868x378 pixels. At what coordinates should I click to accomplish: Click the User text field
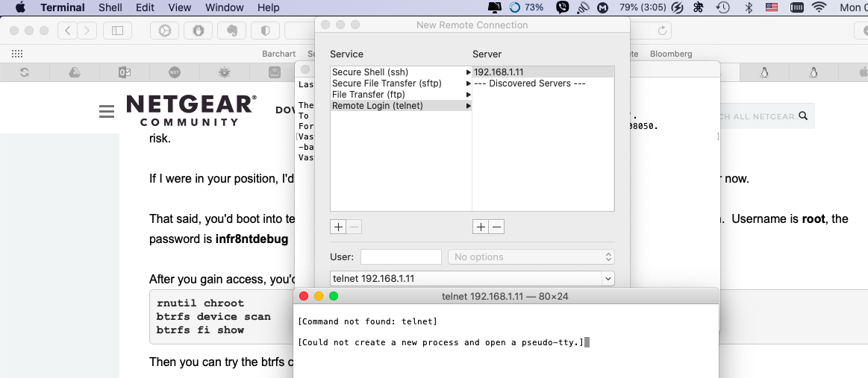click(401, 256)
